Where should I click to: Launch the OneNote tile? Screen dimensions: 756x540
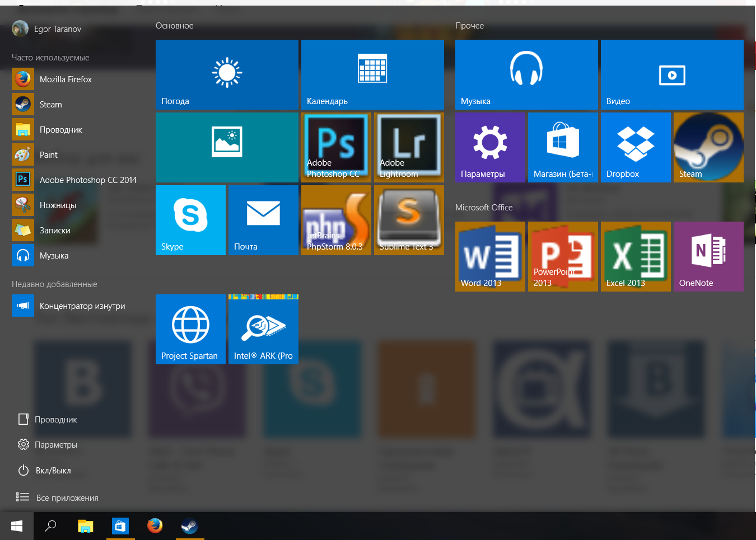(x=708, y=256)
